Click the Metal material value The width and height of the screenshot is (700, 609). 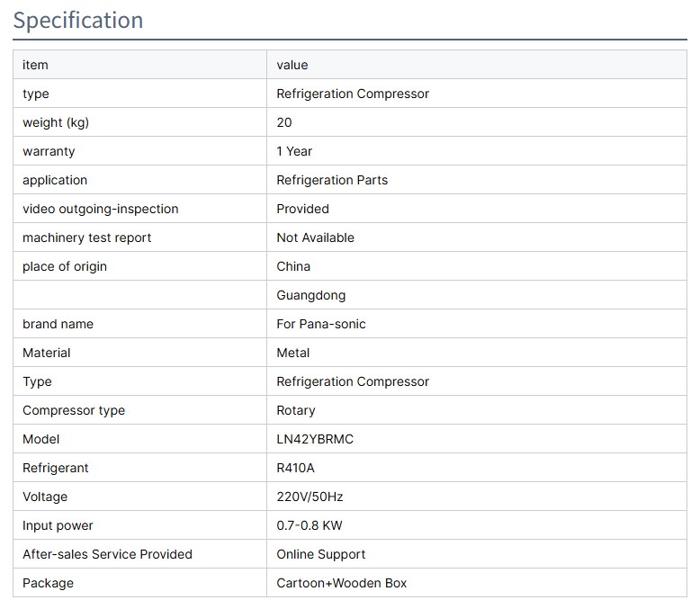293,353
